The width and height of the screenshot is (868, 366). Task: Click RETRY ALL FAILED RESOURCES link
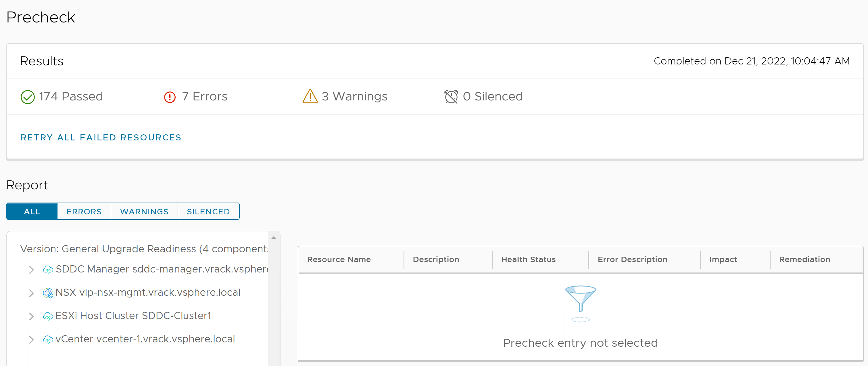click(101, 138)
